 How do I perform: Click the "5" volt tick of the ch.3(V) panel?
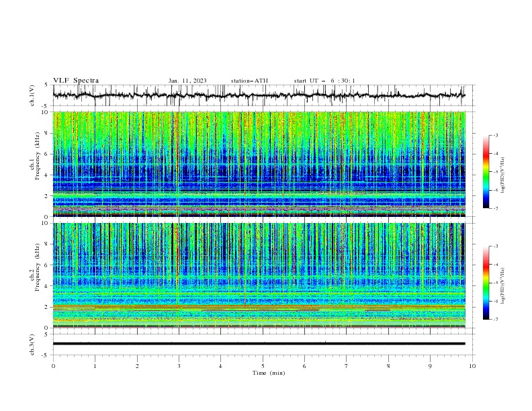point(47,334)
